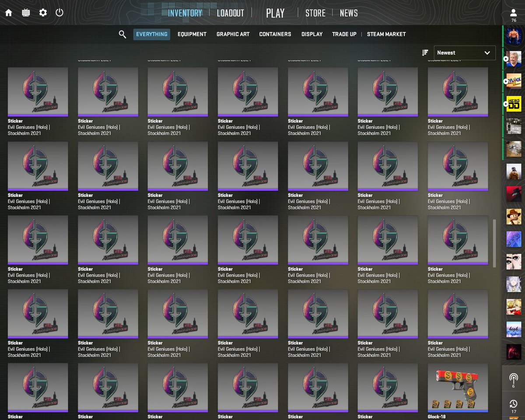The width and height of the screenshot is (525, 420).
Task: Select the EVERYTHING filter
Action: 152,34
